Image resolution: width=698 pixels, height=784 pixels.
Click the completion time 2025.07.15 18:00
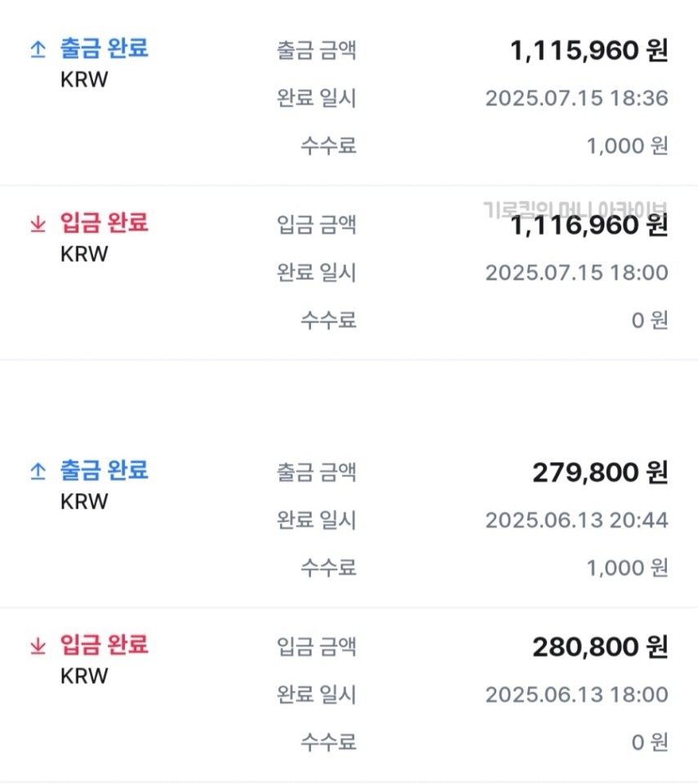(576, 273)
